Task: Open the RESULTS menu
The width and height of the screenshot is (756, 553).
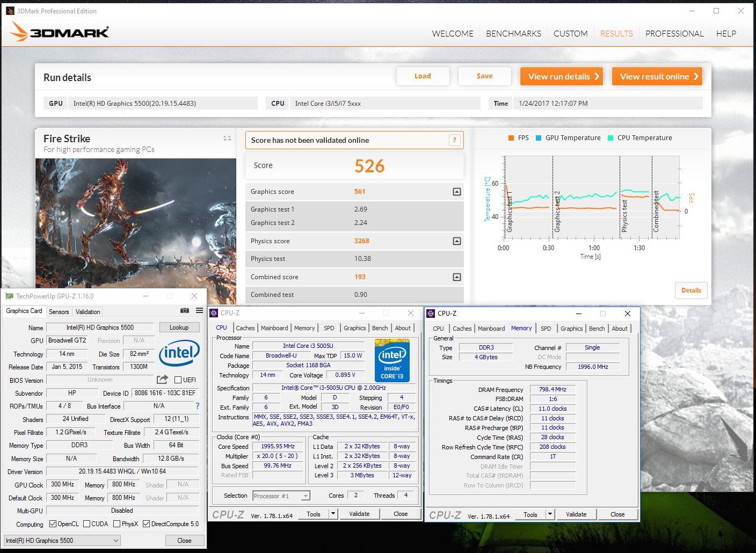Action: pos(616,33)
